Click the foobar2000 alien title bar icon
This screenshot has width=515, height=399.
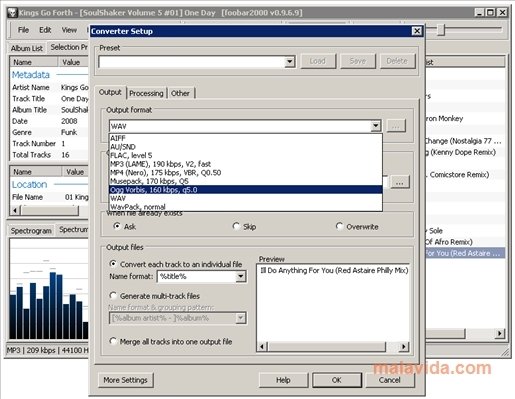tap(12, 13)
